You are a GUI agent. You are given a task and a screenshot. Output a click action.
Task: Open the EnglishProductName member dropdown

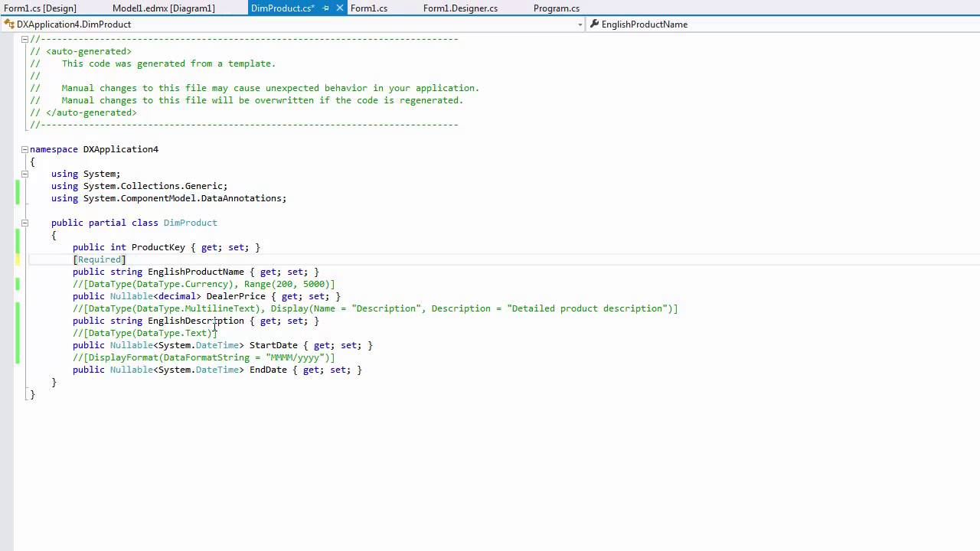(783, 24)
